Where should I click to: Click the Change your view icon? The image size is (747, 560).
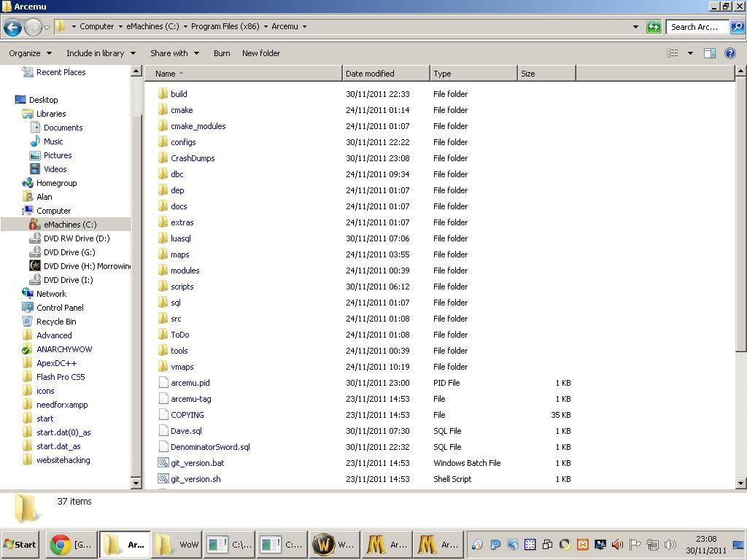coord(672,52)
